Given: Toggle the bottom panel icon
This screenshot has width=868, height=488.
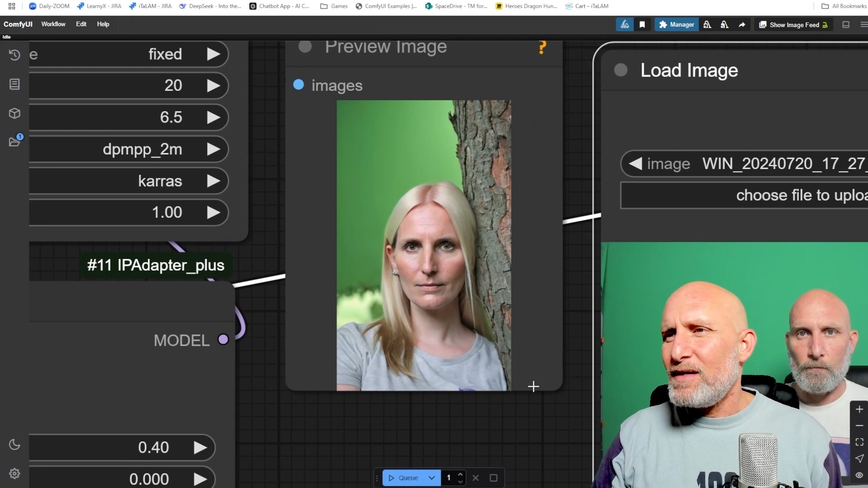Looking at the screenshot, I should click(x=846, y=25).
